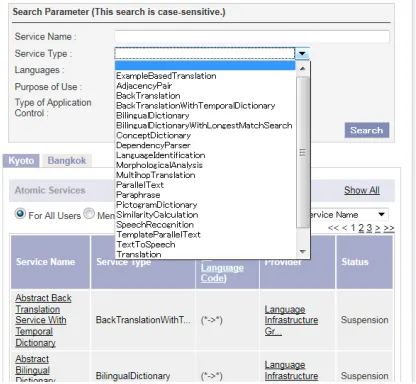
Task: Click BilingualDictionary cell in second row
Action: [x=133, y=376]
